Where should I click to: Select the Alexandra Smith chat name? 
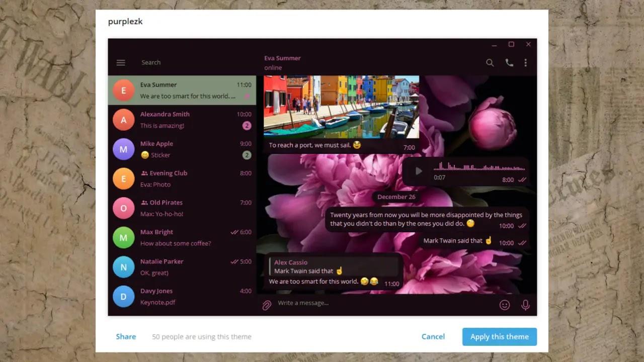point(165,114)
